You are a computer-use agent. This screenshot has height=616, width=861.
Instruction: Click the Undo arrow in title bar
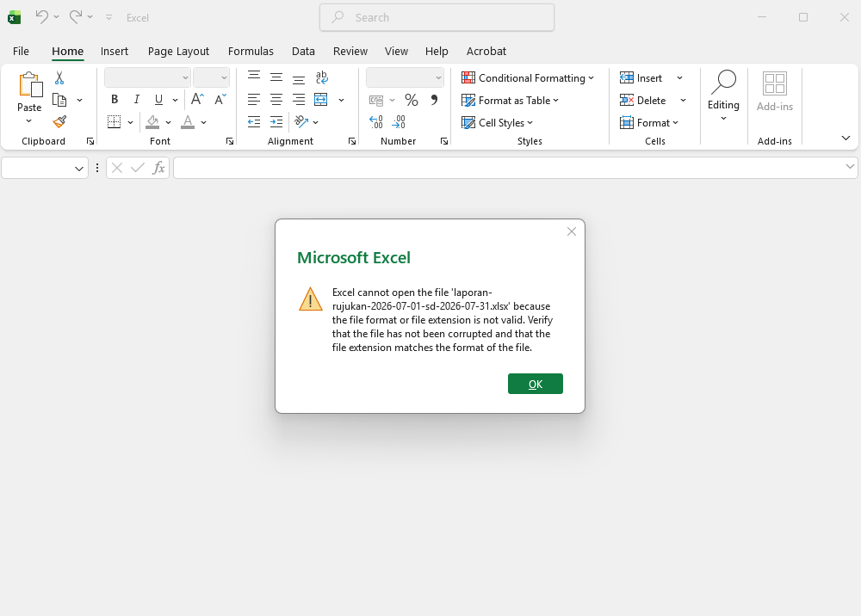[41, 16]
